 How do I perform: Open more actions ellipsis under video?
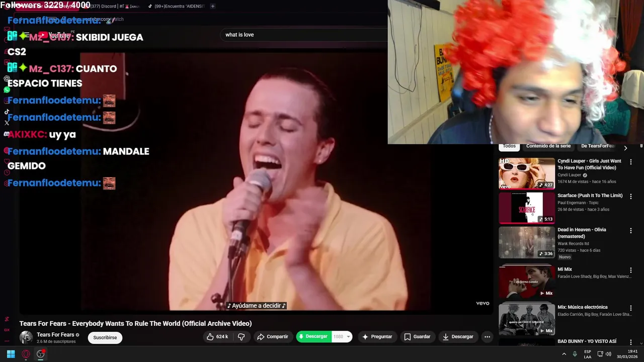(487, 337)
